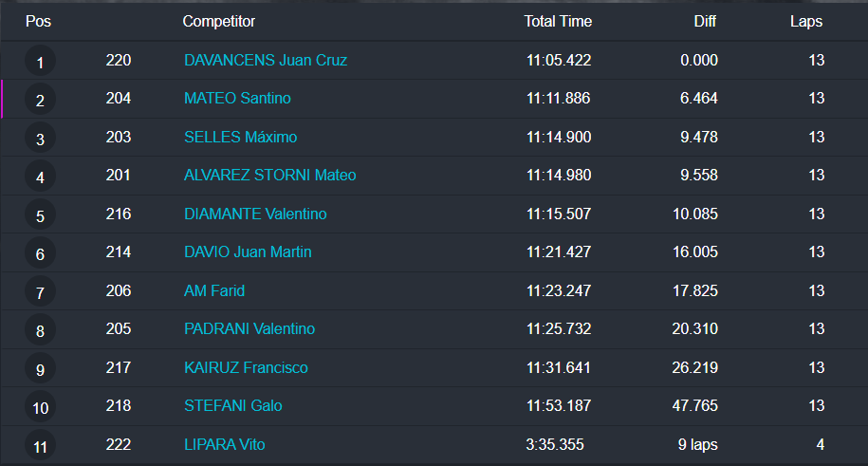Sort by Total Time column header
The height and width of the screenshot is (466, 868).
point(558,21)
